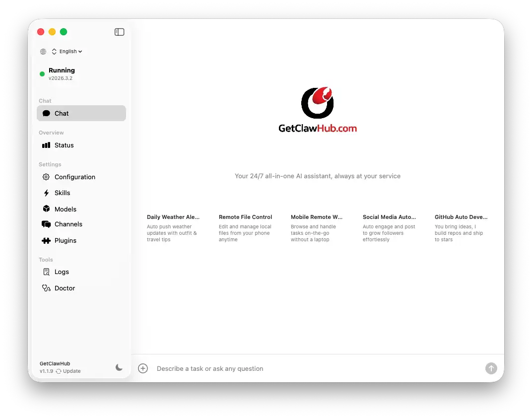Click the globe language icon
Viewport: 532px width, 419px height.
tap(43, 51)
